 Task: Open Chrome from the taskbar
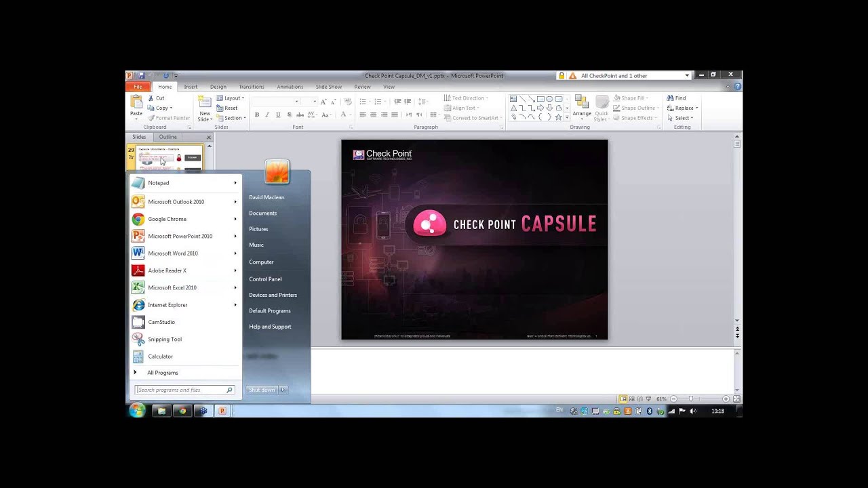(x=182, y=411)
